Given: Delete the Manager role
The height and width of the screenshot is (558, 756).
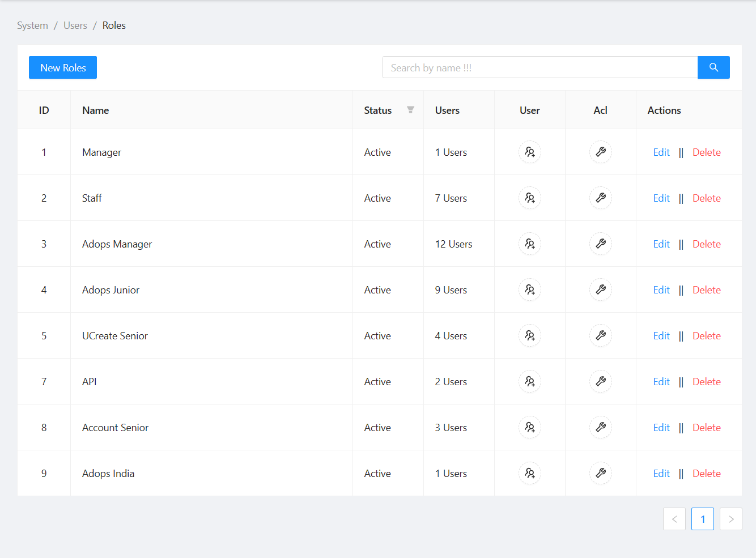Looking at the screenshot, I should (707, 152).
